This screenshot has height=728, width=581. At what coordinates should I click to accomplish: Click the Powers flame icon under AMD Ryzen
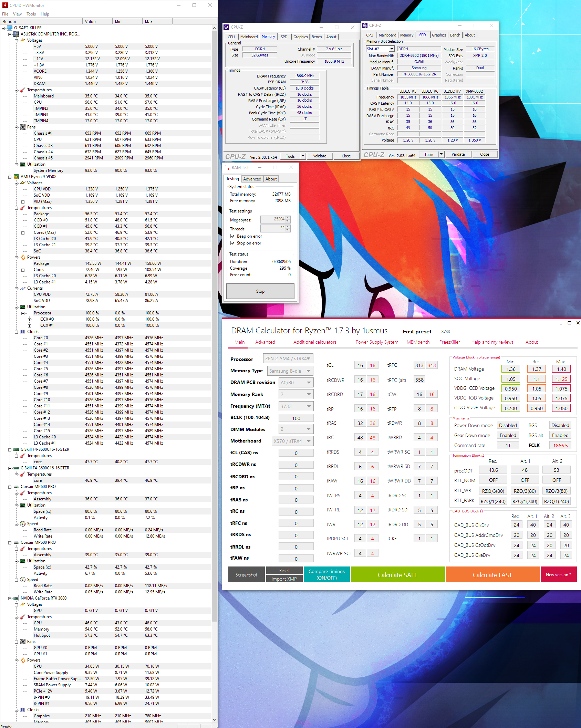(x=23, y=257)
